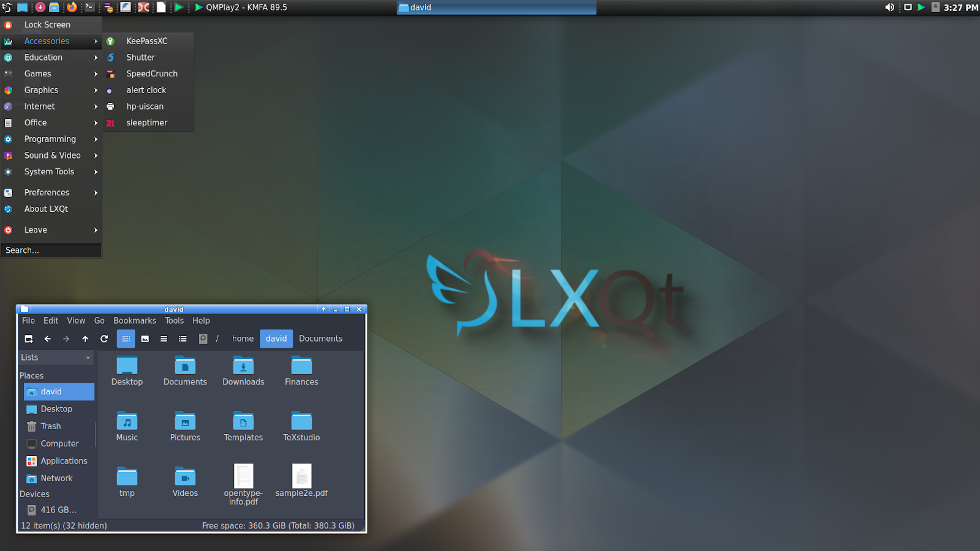This screenshot has width=980, height=551.
Task: Go to home in the path bar
Action: tap(243, 339)
